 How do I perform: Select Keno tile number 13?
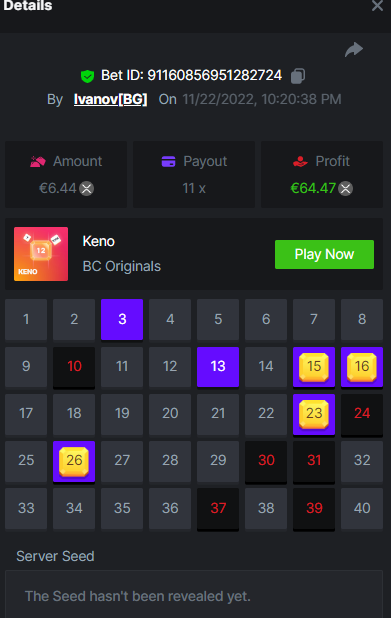(218, 367)
